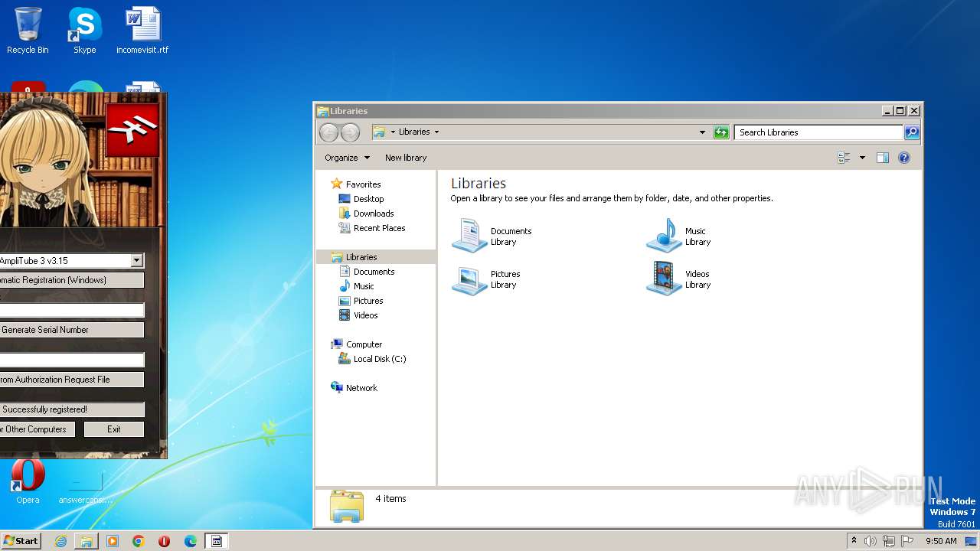Change your view icon in Explorer toolbar
This screenshot has height=551, width=980.
(x=844, y=158)
